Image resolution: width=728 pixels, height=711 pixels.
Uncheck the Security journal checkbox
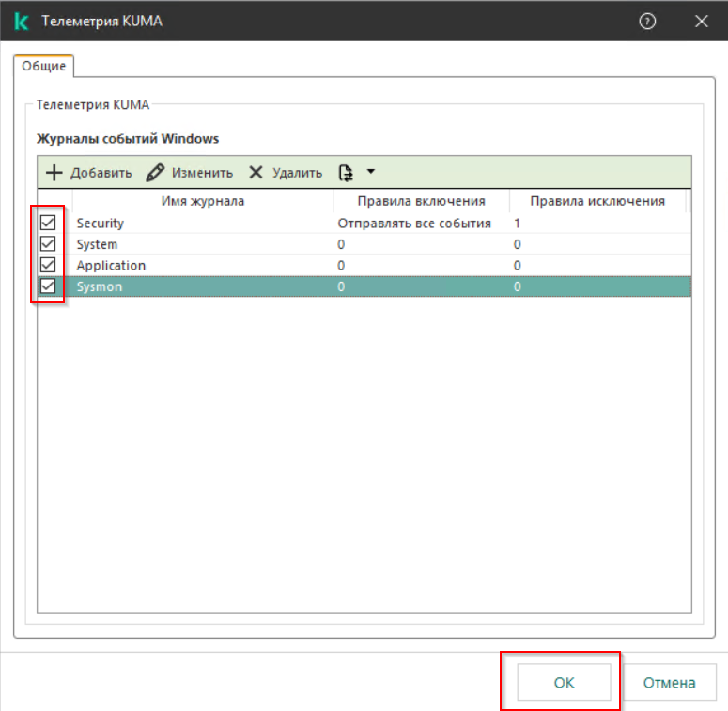point(48,224)
